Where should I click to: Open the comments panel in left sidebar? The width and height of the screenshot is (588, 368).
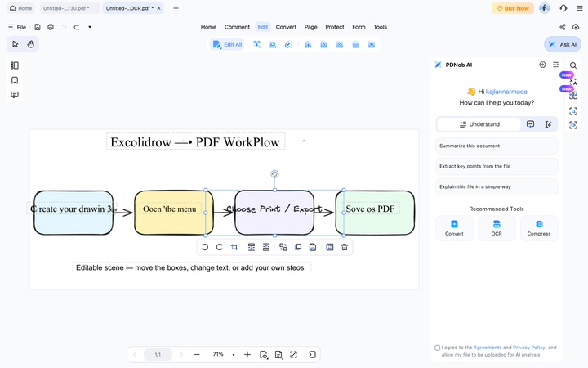tap(15, 95)
